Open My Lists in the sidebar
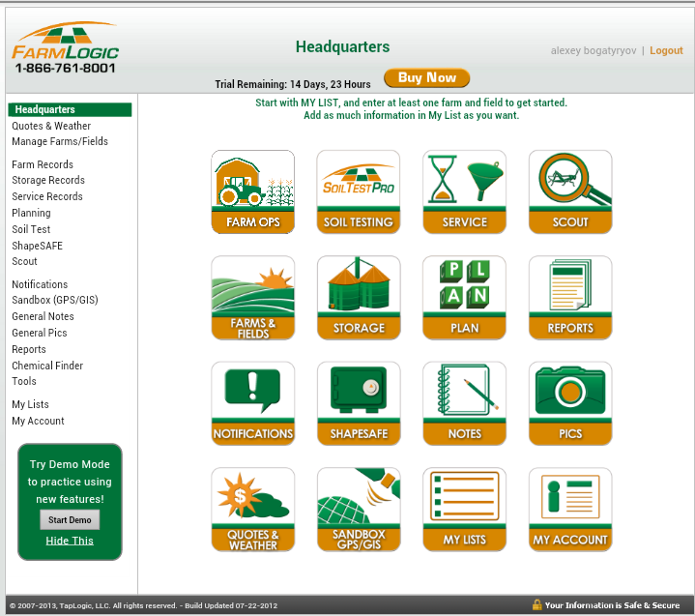Viewport: 695px width, 616px height. click(x=31, y=404)
